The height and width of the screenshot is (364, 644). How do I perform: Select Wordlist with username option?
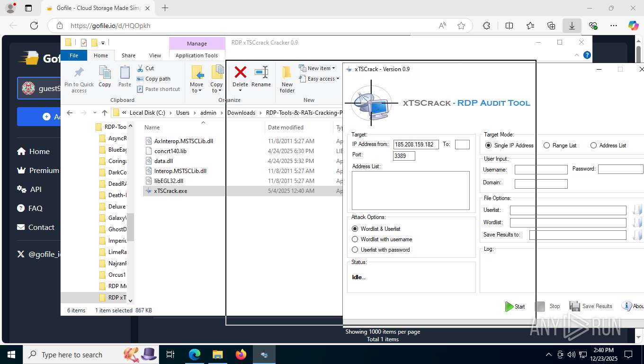pyautogui.click(x=382, y=239)
